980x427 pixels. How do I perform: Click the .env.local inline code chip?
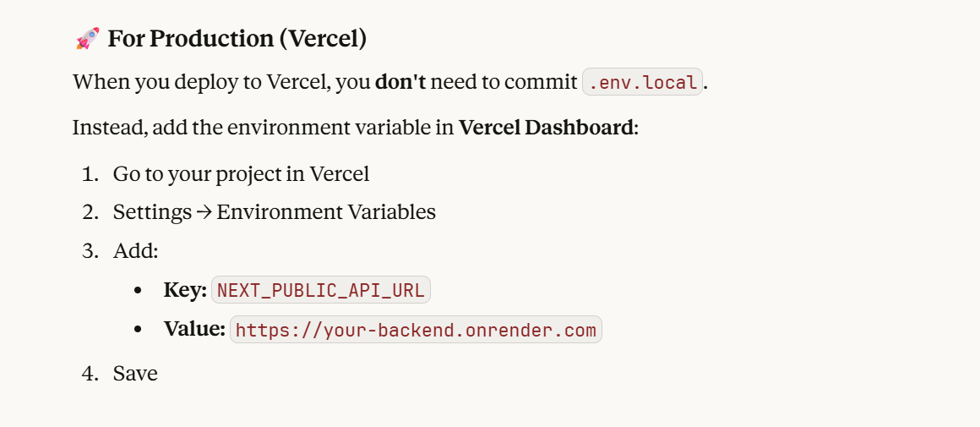[x=643, y=82]
